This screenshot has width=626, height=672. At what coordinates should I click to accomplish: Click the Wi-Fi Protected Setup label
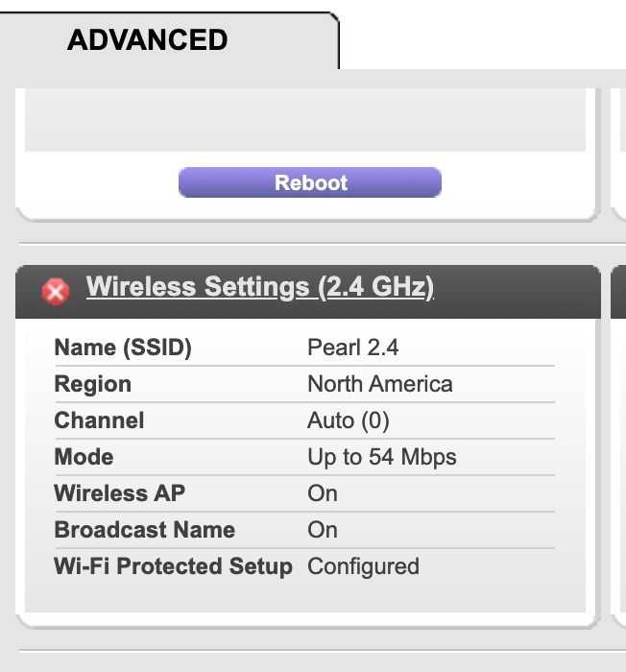pos(173,566)
